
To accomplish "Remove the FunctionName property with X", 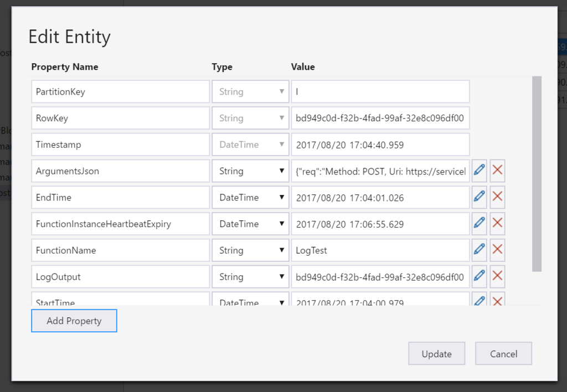I will tap(497, 250).
